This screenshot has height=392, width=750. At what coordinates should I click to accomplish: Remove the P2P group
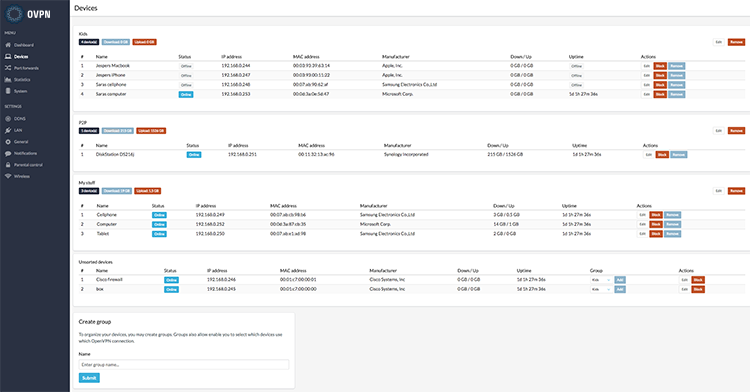click(736, 131)
